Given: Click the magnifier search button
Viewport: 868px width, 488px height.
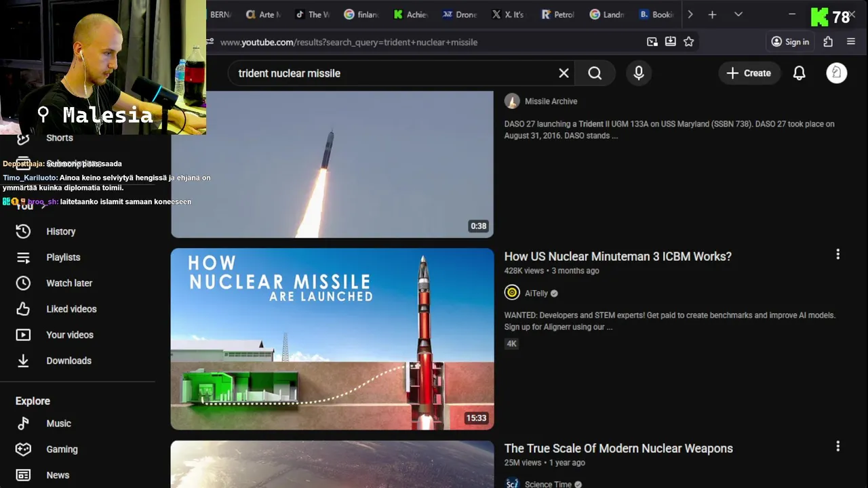Looking at the screenshot, I should [x=595, y=73].
